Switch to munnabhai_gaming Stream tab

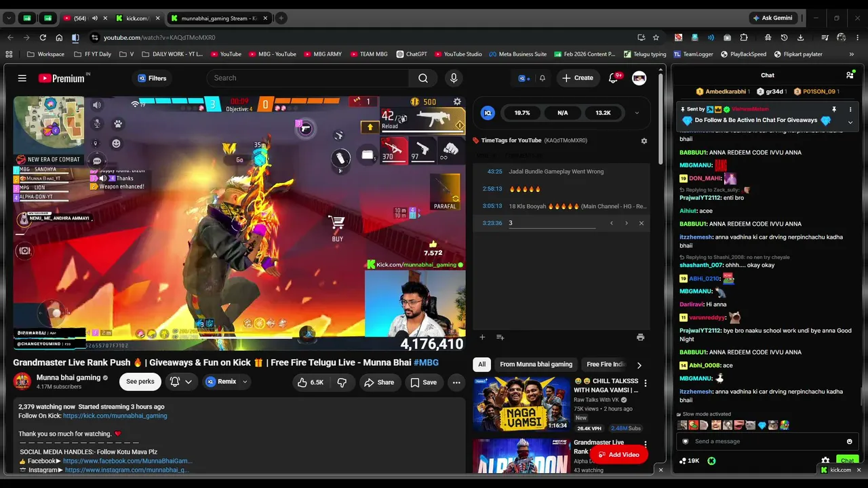[218, 18]
